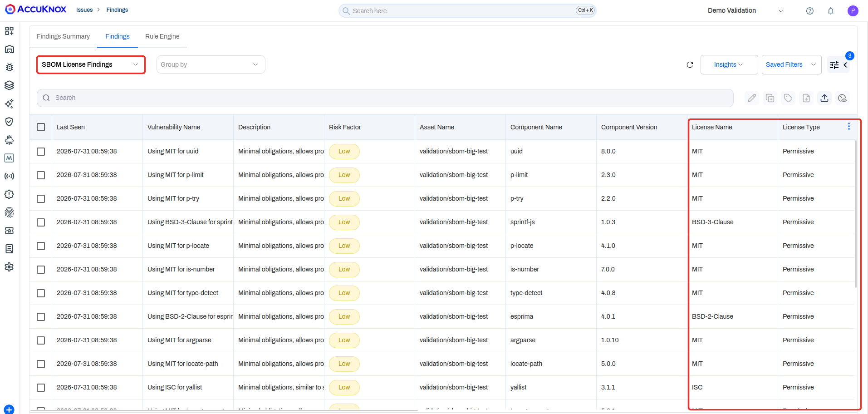Viewport: 868px width, 414px height.
Task: Check the row for Using MIT for p-limit
Action: coord(41,175)
